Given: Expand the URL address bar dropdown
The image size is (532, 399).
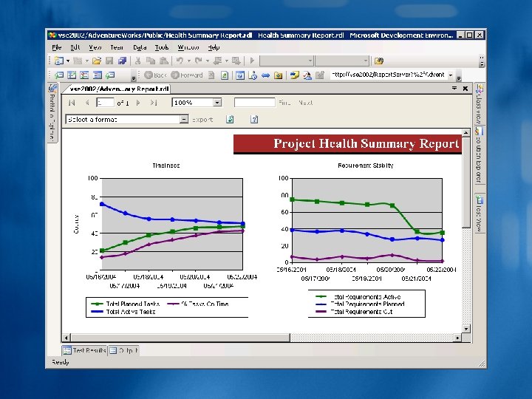Looking at the screenshot, I should click(451, 75).
